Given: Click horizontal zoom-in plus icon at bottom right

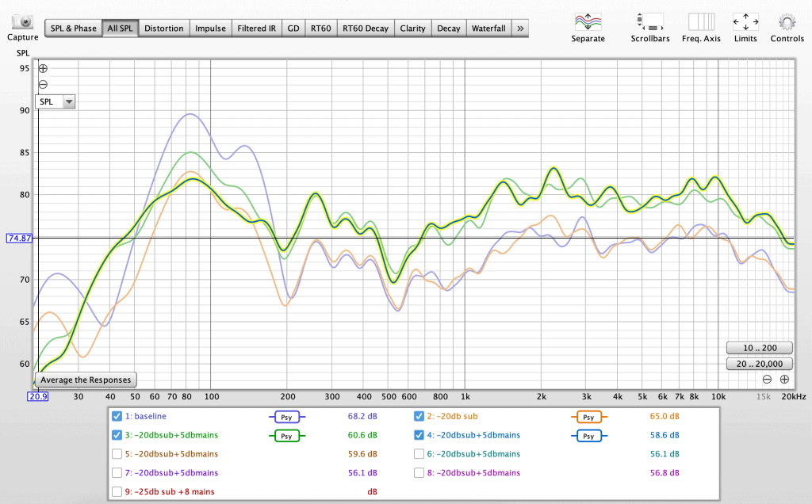Looking at the screenshot, I should coord(783,380).
